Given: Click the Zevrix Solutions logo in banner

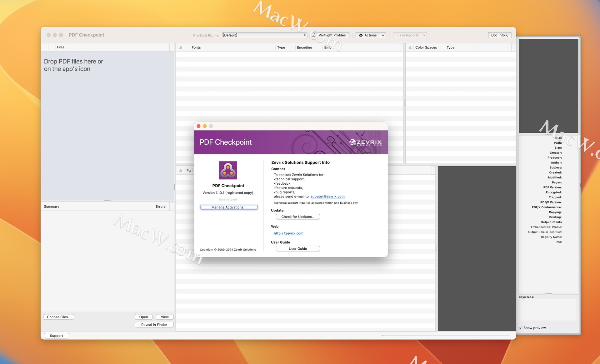Looking at the screenshot, I should click(365, 142).
